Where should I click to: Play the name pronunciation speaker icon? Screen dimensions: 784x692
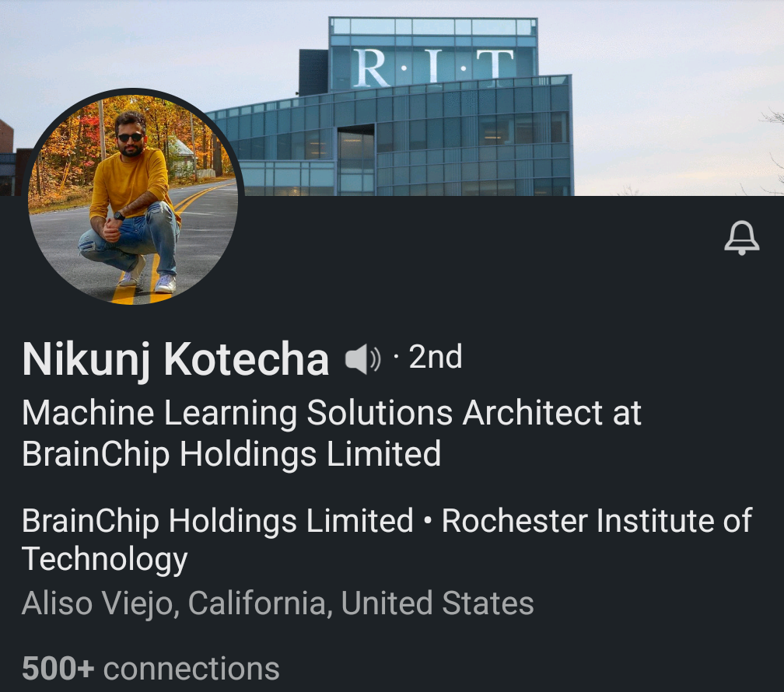tap(363, 359)
